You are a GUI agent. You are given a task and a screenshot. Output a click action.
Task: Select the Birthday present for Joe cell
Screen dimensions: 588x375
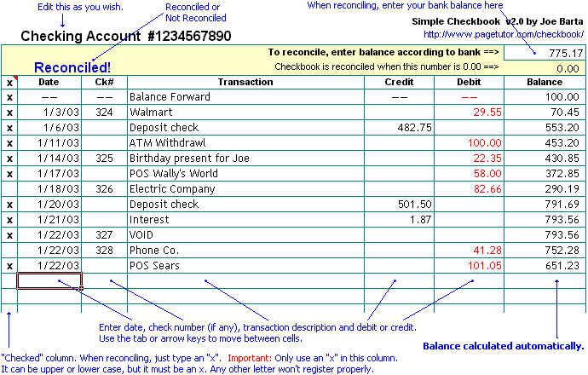point(245,159)
